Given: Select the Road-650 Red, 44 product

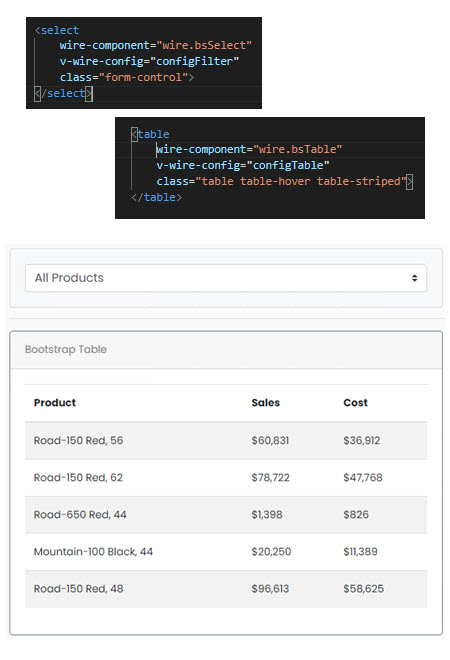Looking at the screenshot, I should pyautogui.click(x=80, y=515).
